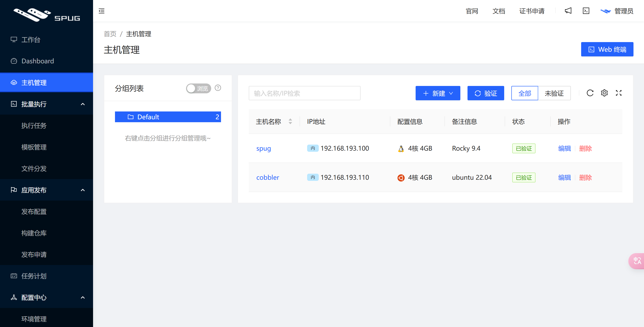The width and height of the screenshot is (644, 327).
Task: Click the Rocky 9.4 remark cell
Action: click(x=466, y=149)
